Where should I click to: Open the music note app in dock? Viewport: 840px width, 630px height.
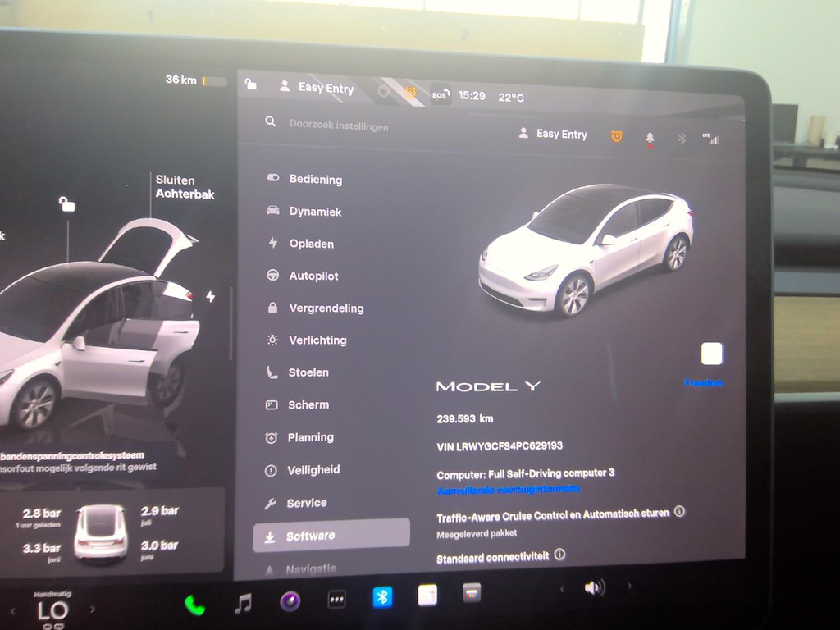click(x=243, y=604)
